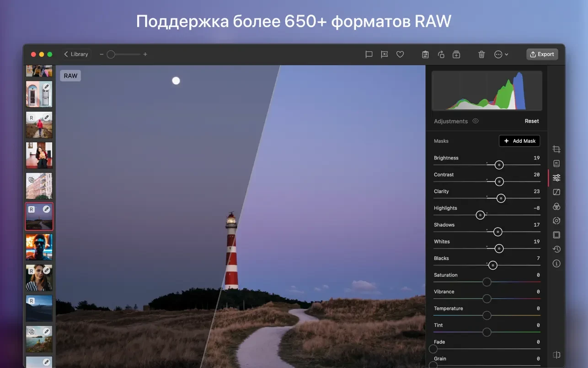Click the zoom out minus icon
Screen dimensions: 588x368
click(102, 54)
